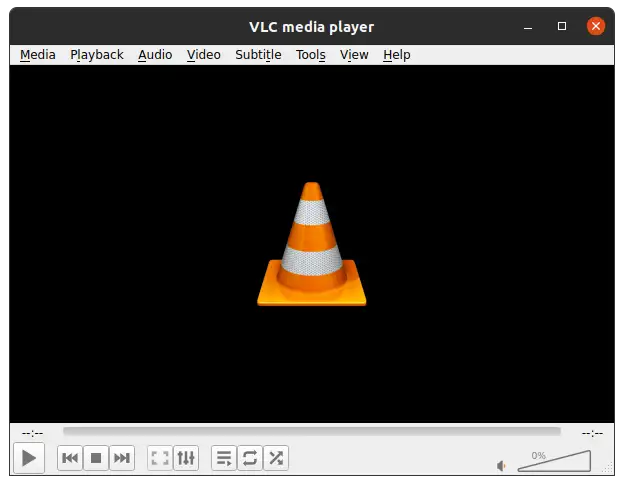Screen dimensions: 624x485
Task: Click the window resize grip corner
Action: 609,468
